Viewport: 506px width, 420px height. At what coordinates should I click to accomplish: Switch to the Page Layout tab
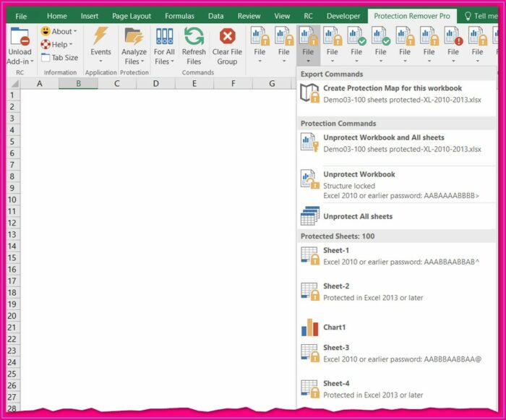pos(132,16)
